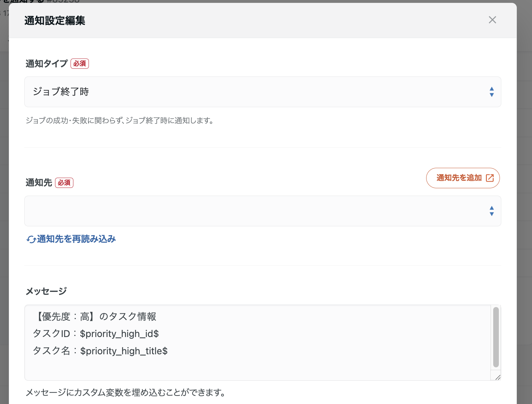The height and width of the screenshot is (404, 532).
Task: Expand the notification type combo box stepper
Action: coord(492,92)
